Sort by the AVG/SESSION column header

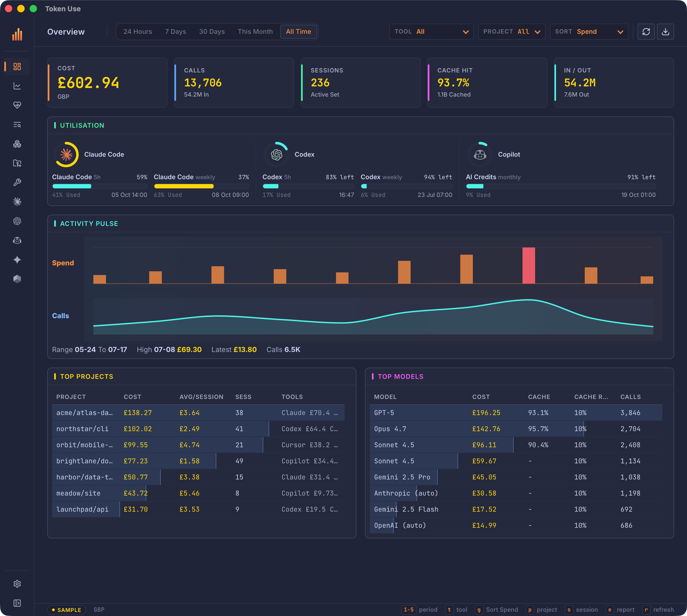pyautogui.click(x=201, y=397)
